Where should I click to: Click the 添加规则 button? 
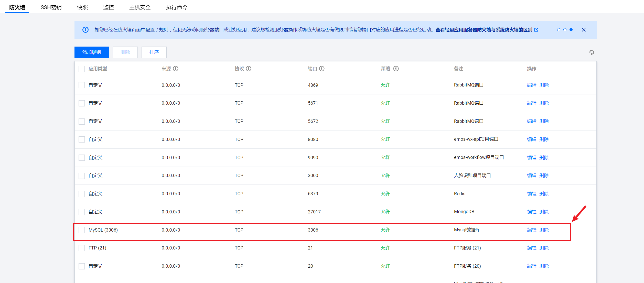91,52
